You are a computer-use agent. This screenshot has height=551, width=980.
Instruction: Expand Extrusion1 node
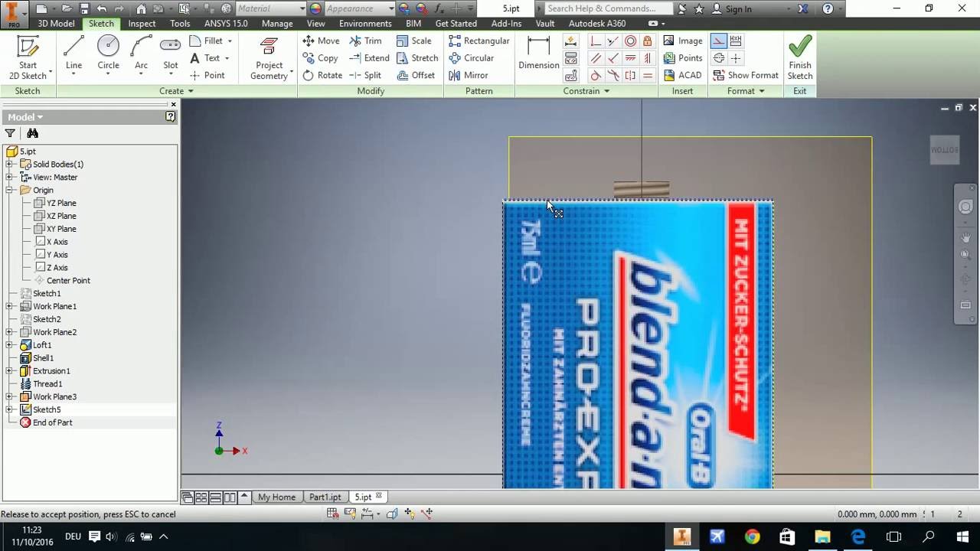pyautogui.click(x=9, y=371)
